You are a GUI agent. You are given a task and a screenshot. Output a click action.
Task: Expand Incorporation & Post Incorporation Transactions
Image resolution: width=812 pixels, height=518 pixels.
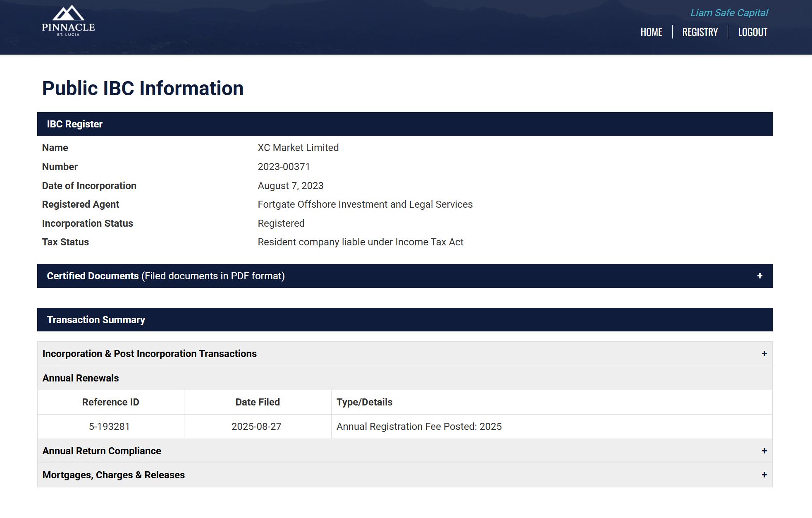point(405,354)
